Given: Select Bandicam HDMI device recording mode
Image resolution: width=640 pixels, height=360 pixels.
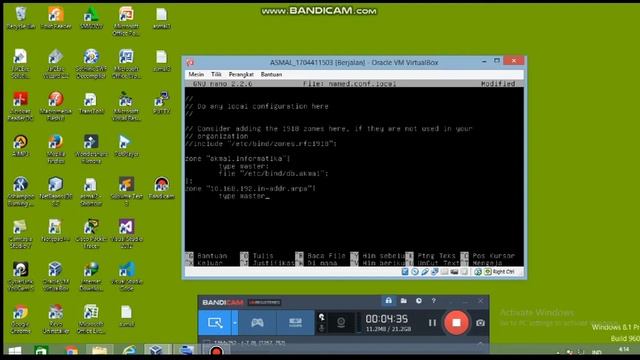Looking at the screenshot, I should point(295,322).
